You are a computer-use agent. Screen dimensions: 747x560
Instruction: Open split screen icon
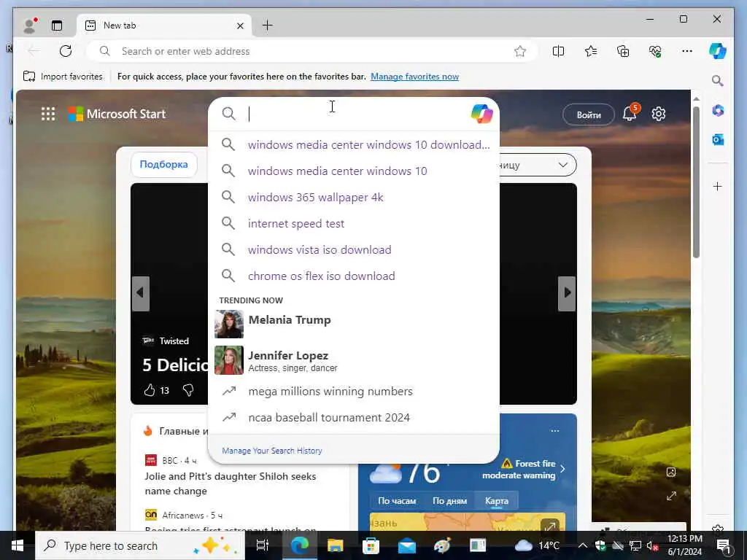558,51
